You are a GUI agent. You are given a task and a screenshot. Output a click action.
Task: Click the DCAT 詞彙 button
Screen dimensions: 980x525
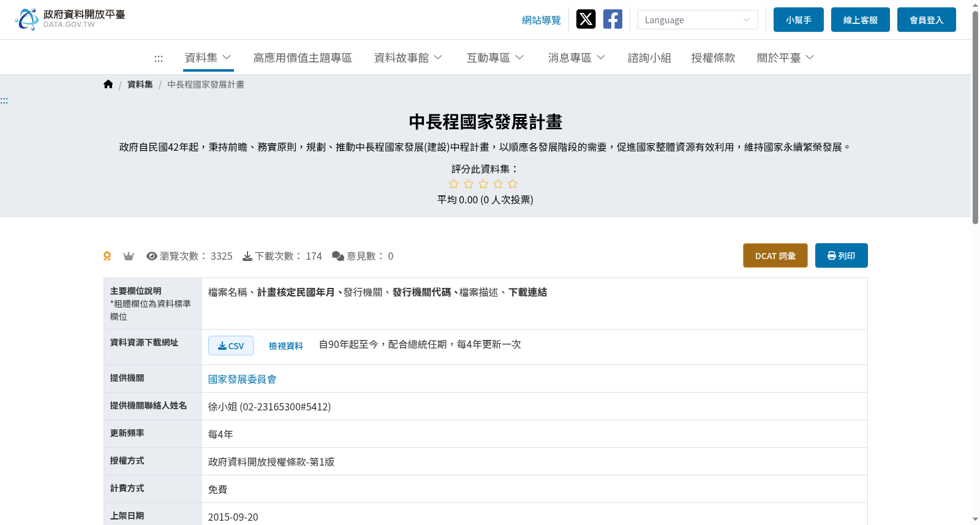pyautogui.click(x=775, y=255)
